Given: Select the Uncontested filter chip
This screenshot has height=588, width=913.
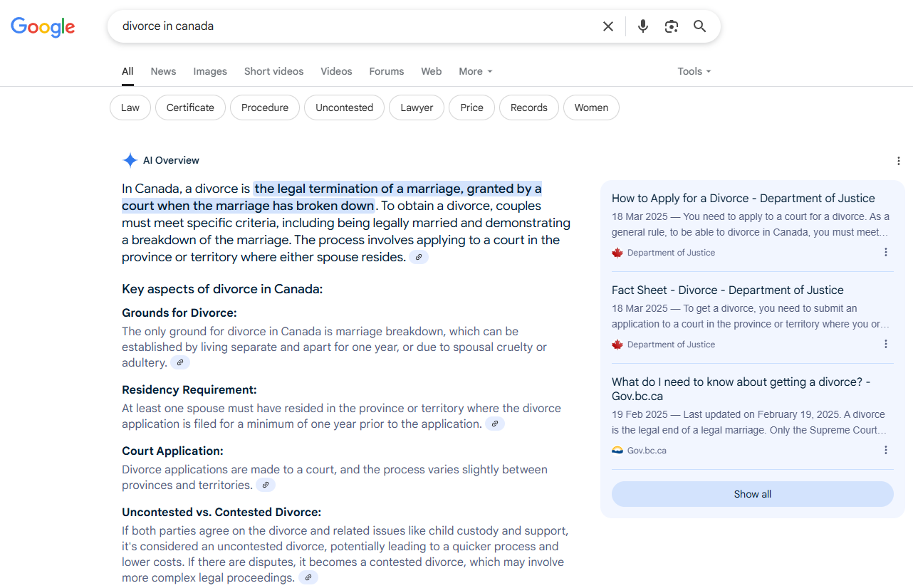Looking at the screenshot, I should pyautogui.click(x=345, y=107).
